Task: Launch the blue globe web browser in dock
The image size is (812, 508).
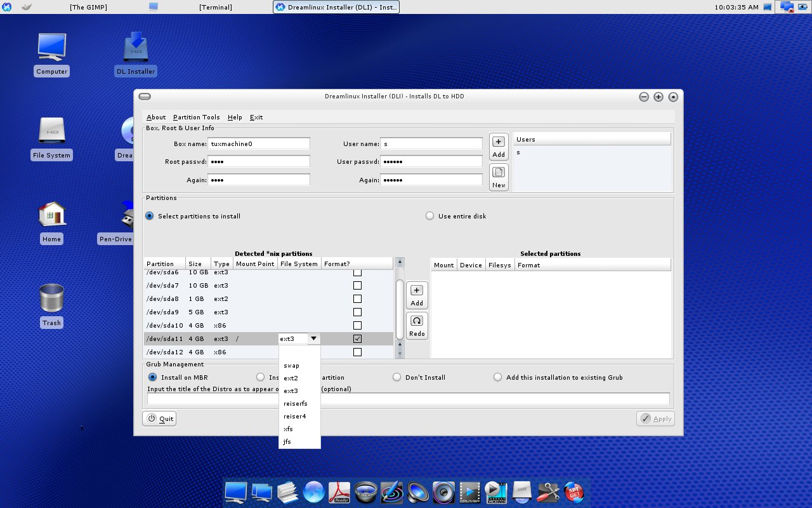Action: tap(314, 491)
